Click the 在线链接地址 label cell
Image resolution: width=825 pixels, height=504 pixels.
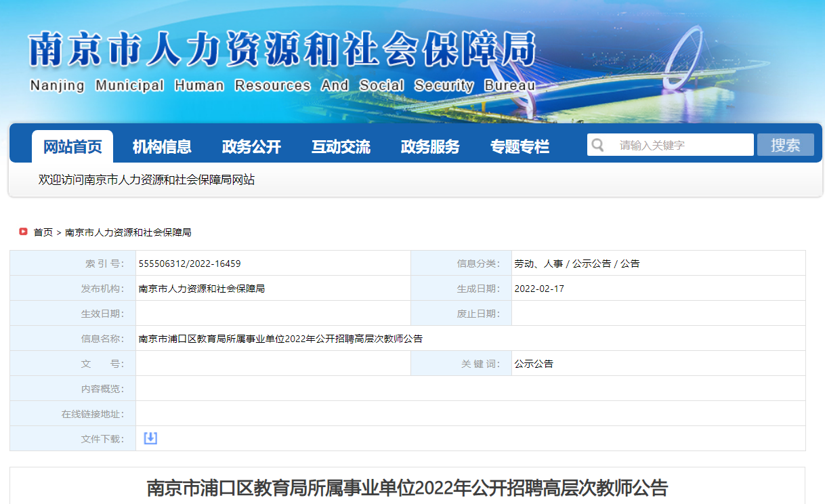(x=73, y=414)
